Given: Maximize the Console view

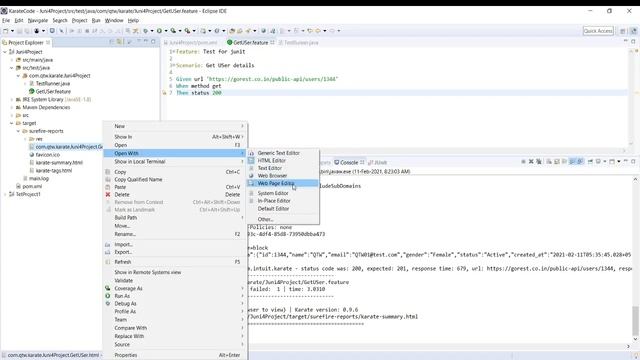Looking at the screenshot, I should click(633, 162).
